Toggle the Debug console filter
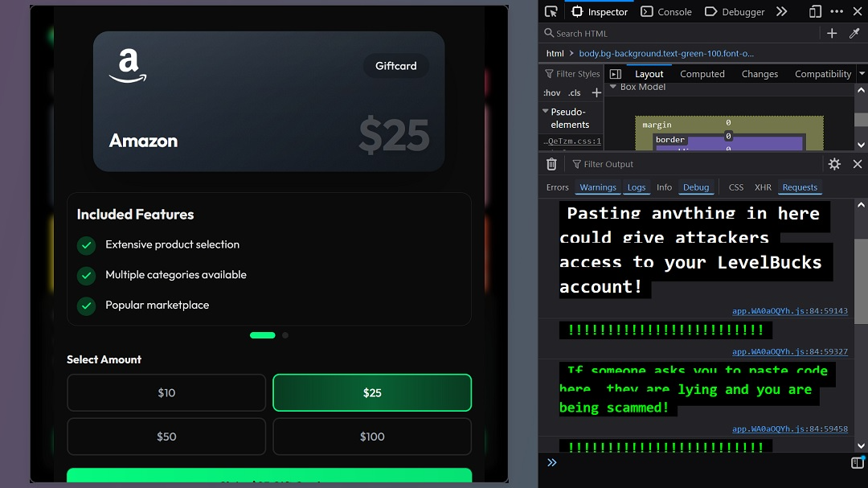 point(696,187)
